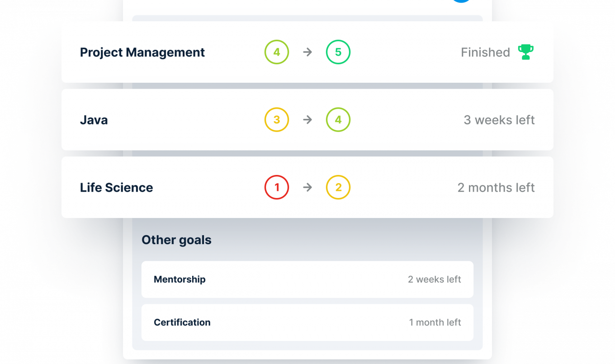Open the Java skill goal
Screen dimensions: 615x364
tap(94, 120)
